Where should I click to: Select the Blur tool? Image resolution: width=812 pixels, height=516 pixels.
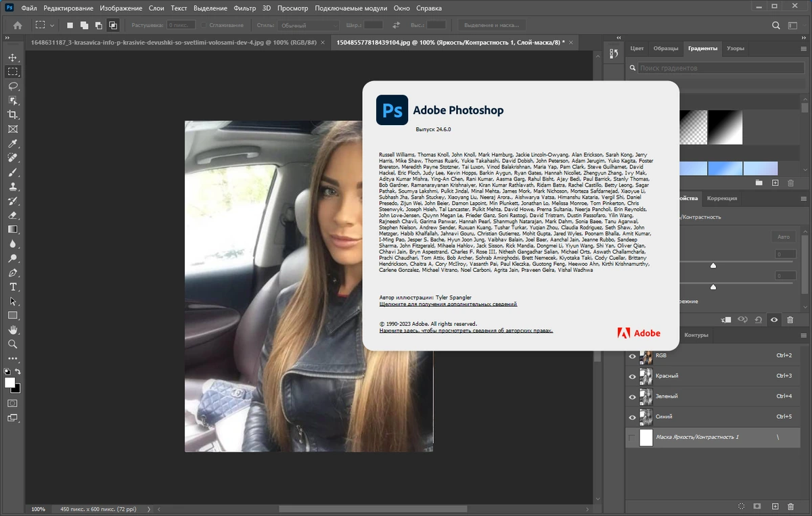coord(13,244)
